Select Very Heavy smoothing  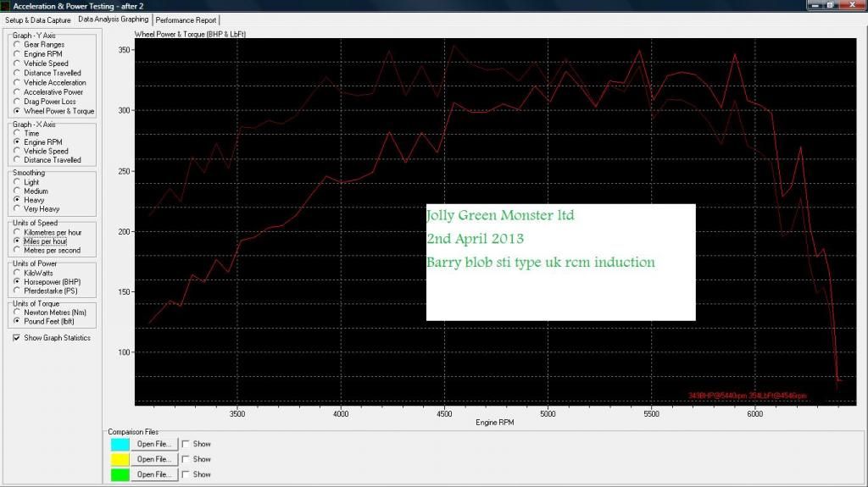click(18, 209)
